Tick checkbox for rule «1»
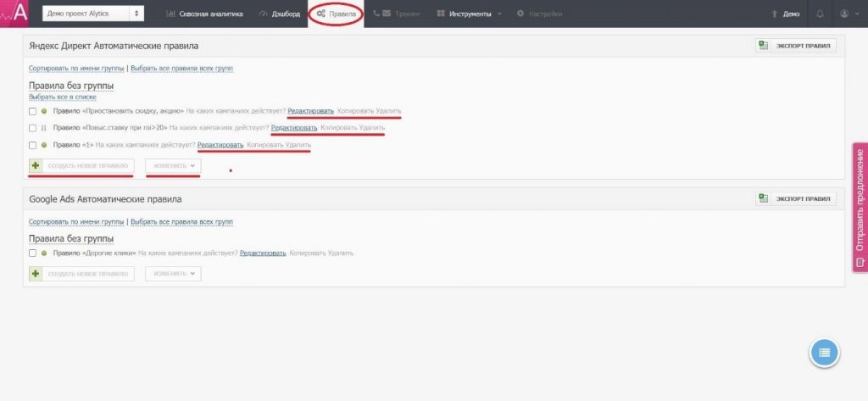 (x=33, y=145)
